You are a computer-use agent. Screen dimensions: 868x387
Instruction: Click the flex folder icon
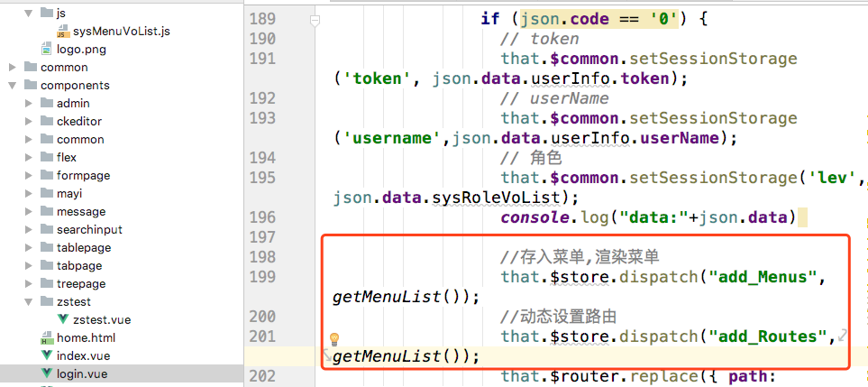(x=47, y=157)
